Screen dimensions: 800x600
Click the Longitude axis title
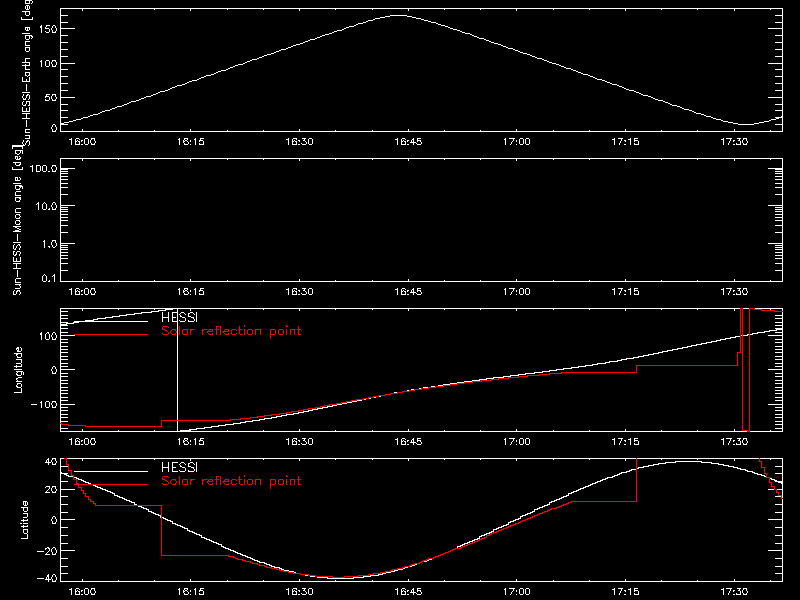[18, 370]
